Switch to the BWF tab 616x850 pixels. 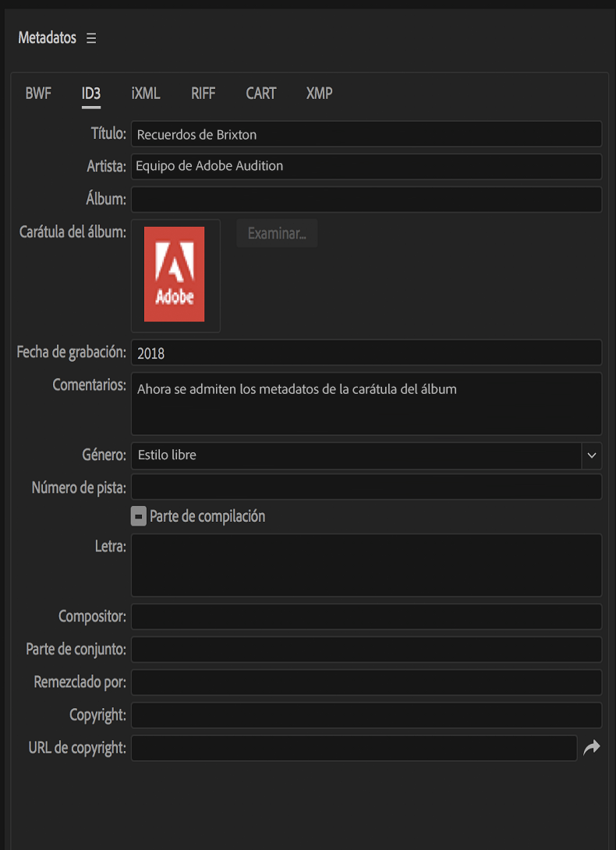tap(37, 93)
